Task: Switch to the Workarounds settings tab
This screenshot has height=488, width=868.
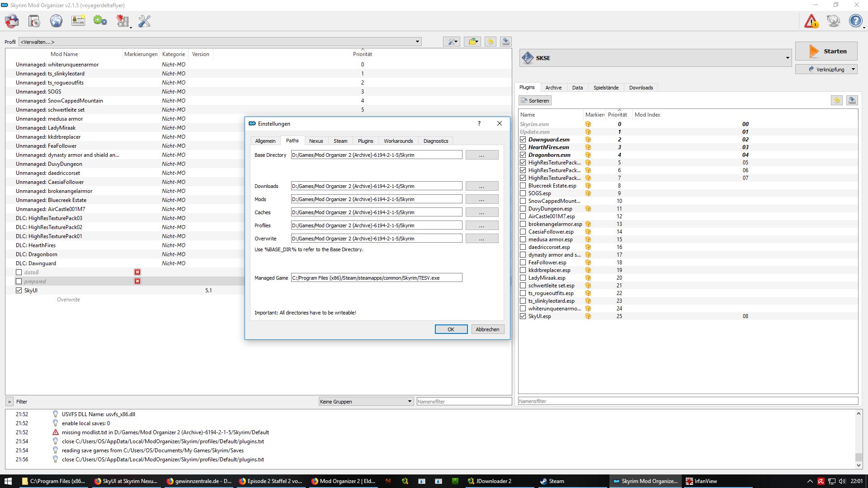Action: 398,141
